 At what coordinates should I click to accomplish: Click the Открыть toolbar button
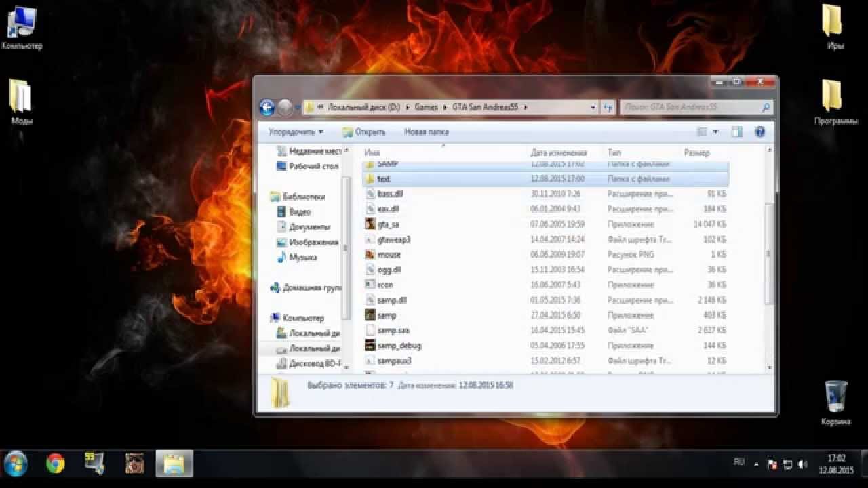pyautogui.click(x=364, y=132)
